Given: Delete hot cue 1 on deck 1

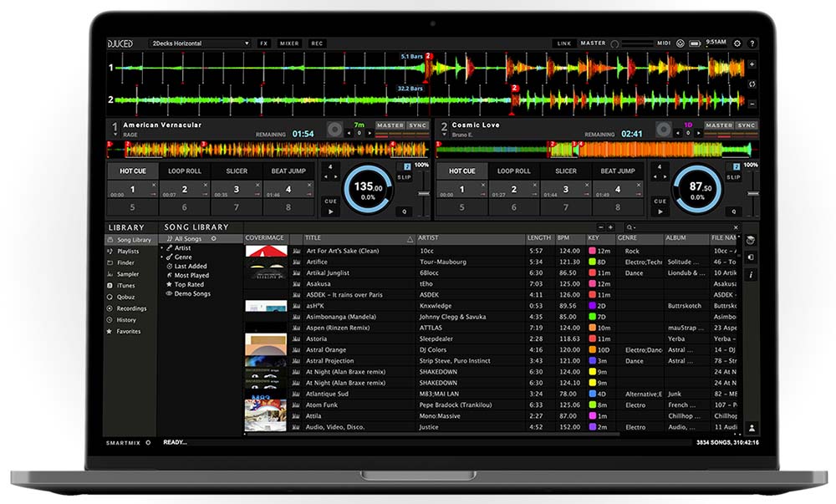Looking at the screenshot, I should click(x=154, y=185).
